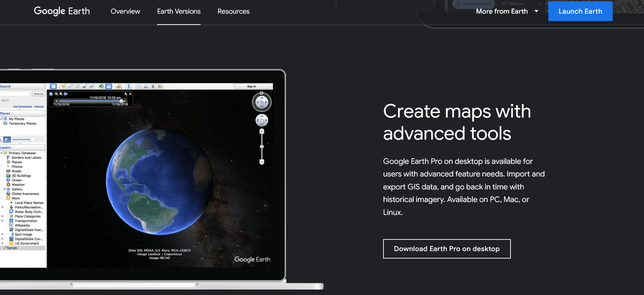Click the plus at the top of the zoom slider

tap(262, 131)
